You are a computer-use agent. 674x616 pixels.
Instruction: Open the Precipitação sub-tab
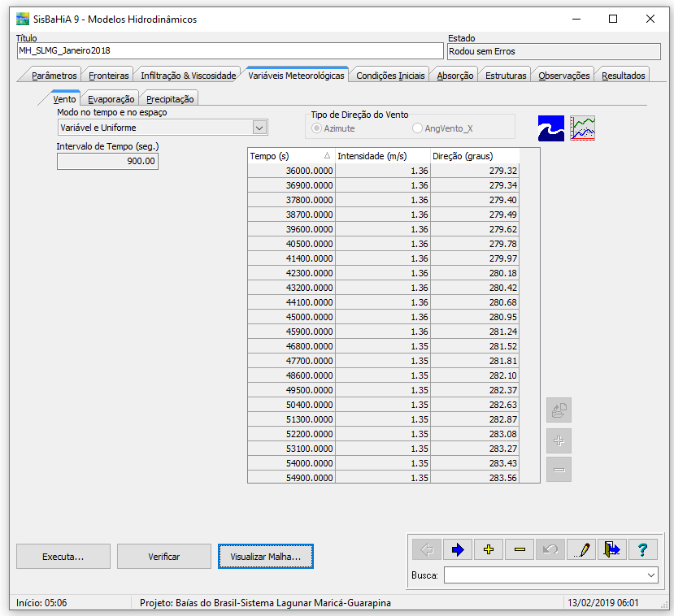click(x=170, y=99)
